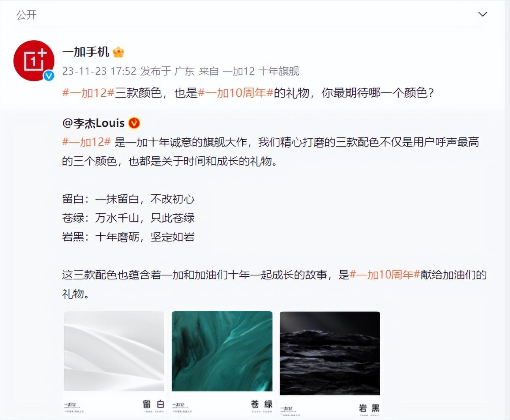This screenshot has width=510, height=420.
Task: Open the #一加12# hashtag in main post
Action: pos(88,93)
